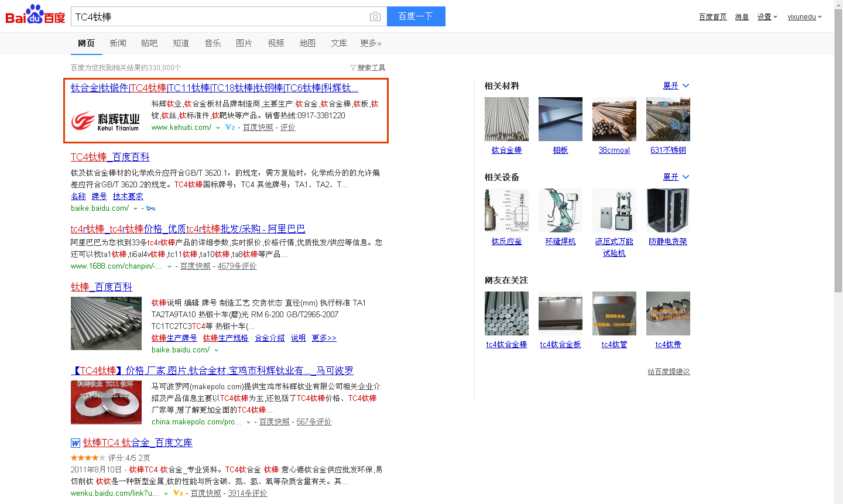Switch to 贴吧 tab
The width and height of the screenshot is (843, 504).
[149, 43]
